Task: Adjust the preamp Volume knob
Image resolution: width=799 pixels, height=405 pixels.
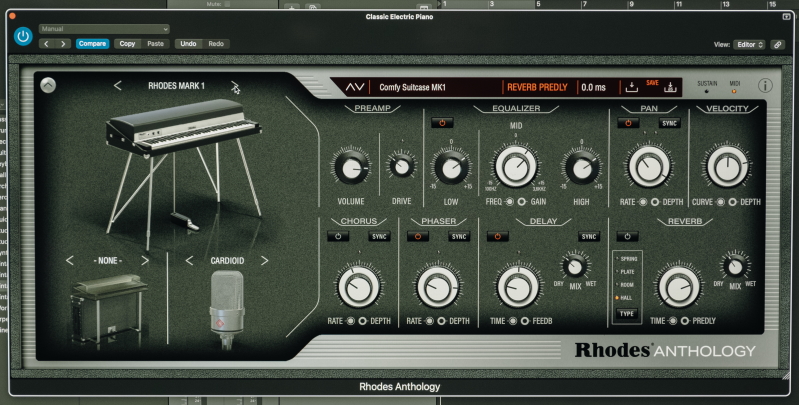Action: click(351, 167)
